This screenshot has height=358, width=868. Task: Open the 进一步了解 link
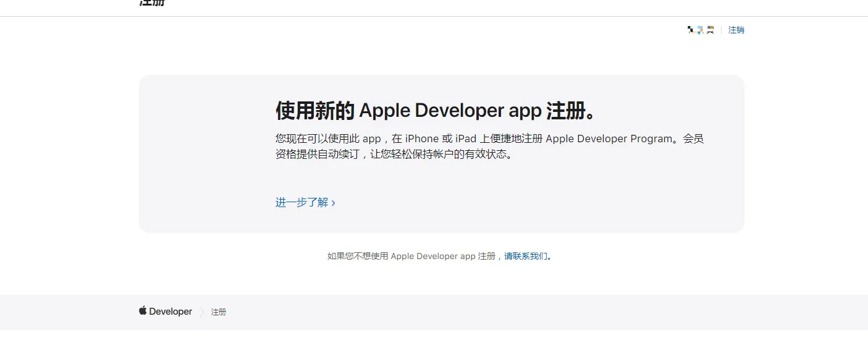pos(305,202)
